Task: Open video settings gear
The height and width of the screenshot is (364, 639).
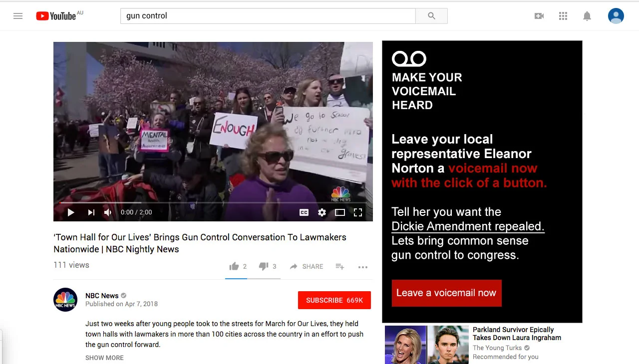Action: coord(322,212)
